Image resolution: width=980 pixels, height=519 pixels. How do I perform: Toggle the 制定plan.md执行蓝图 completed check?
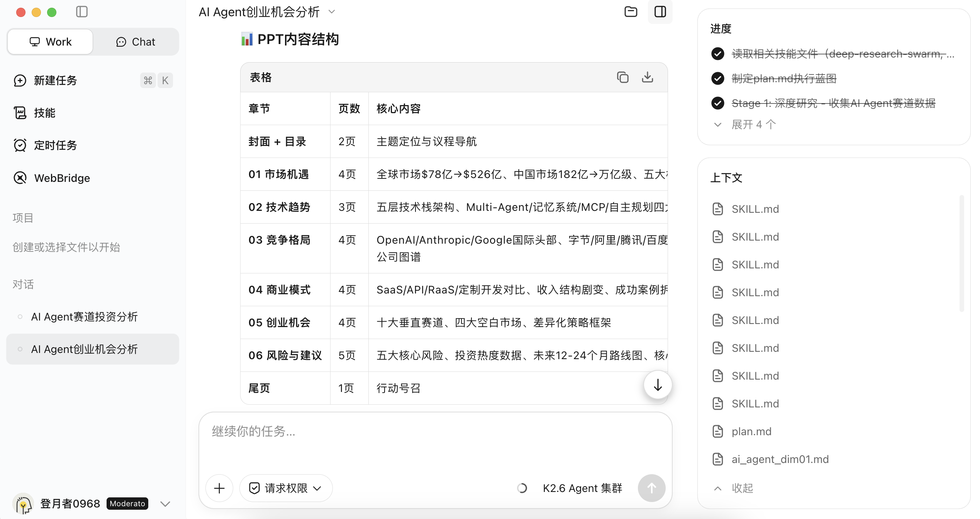[718, 78]
